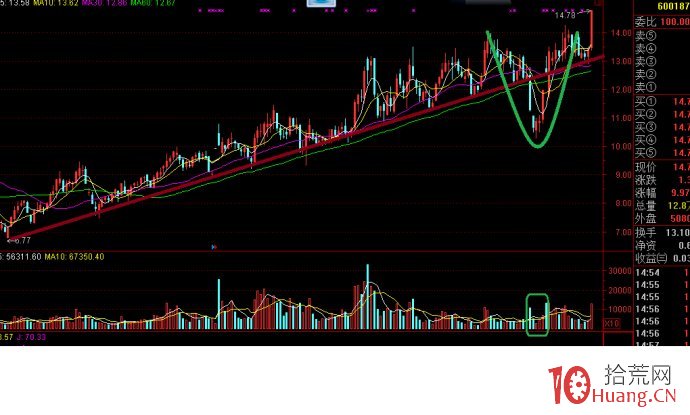Click the 现价 current price label
690x415 pixels.
(646, 167)
